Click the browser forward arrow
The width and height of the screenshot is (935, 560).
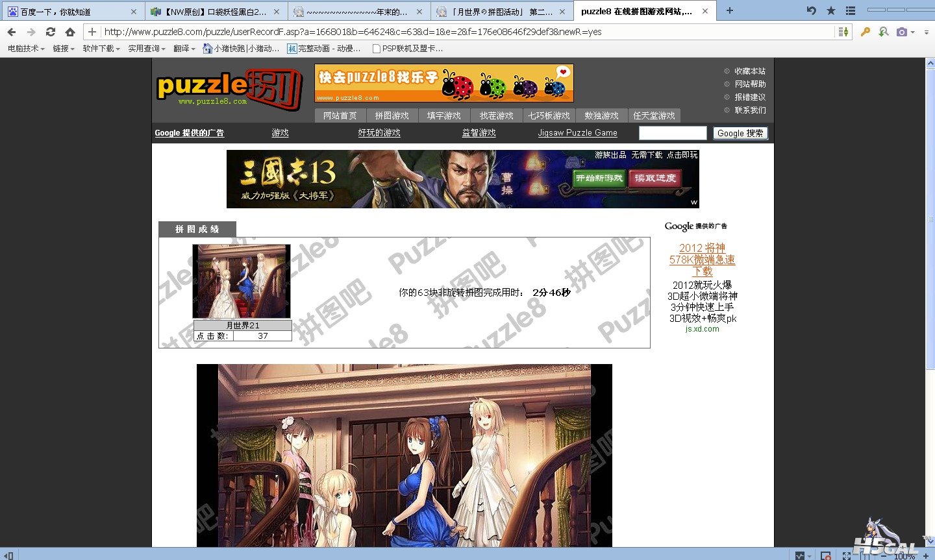click(x=31, y=32)
